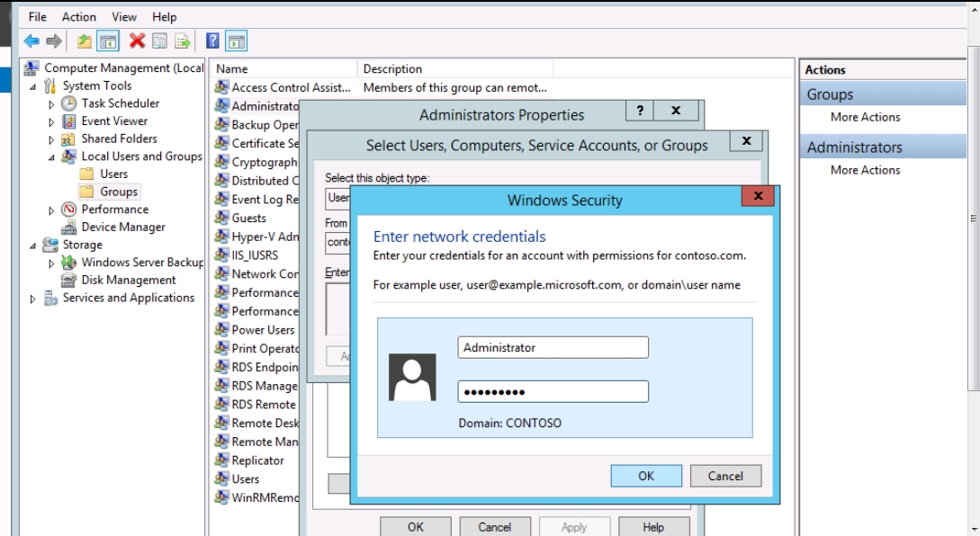Click the Properties toolbar icon

pos(159,40)
